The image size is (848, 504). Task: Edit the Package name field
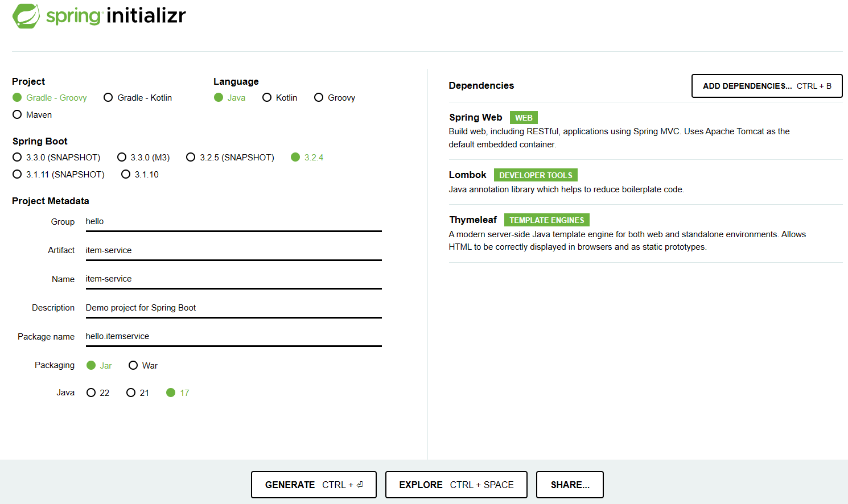(x=233, y=337)
